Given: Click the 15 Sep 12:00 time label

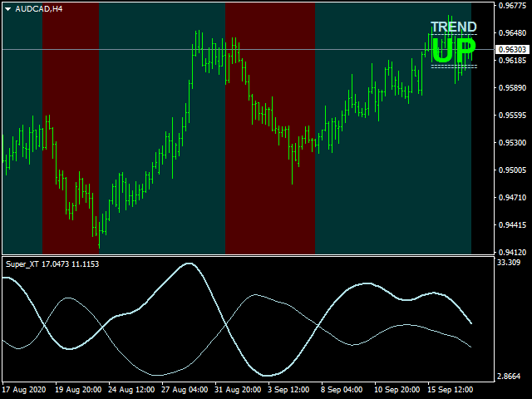Looking at the screenshot, I should pyautogui.click(x=450, y=389).
